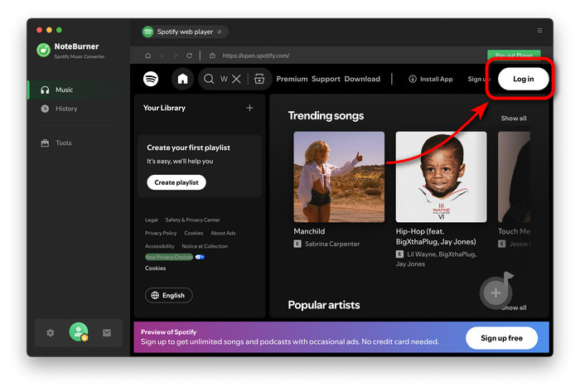Open the Cookies link beside Privacy Policy
Screen dimensions: 580x392
pos(194,233)
